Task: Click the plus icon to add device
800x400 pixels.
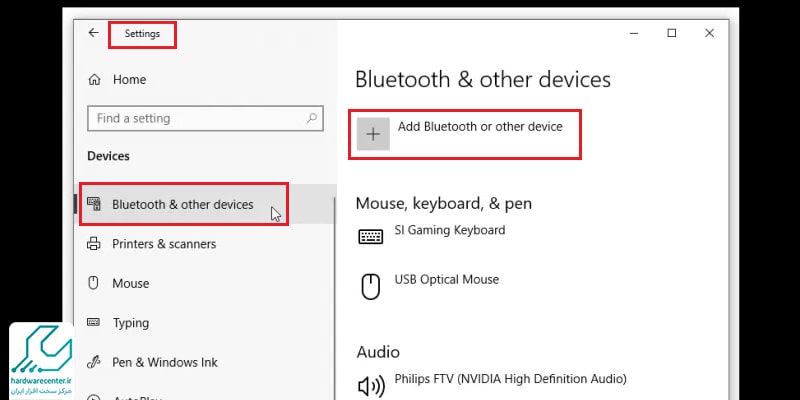Action: point(373,134)
